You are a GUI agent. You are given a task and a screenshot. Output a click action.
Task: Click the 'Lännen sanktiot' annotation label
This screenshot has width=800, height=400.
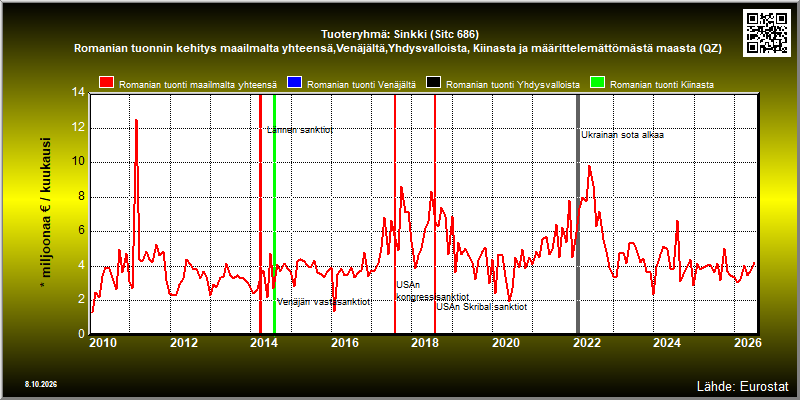[300, 130]
